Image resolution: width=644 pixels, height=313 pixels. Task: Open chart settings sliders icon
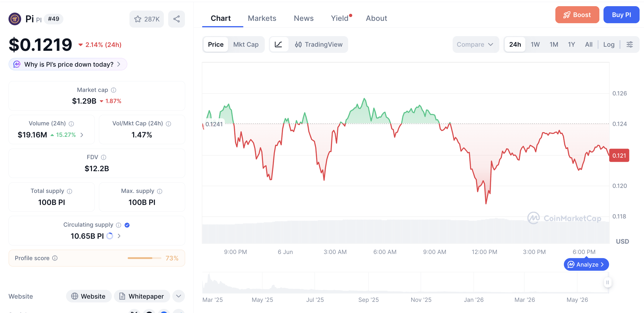630,44
